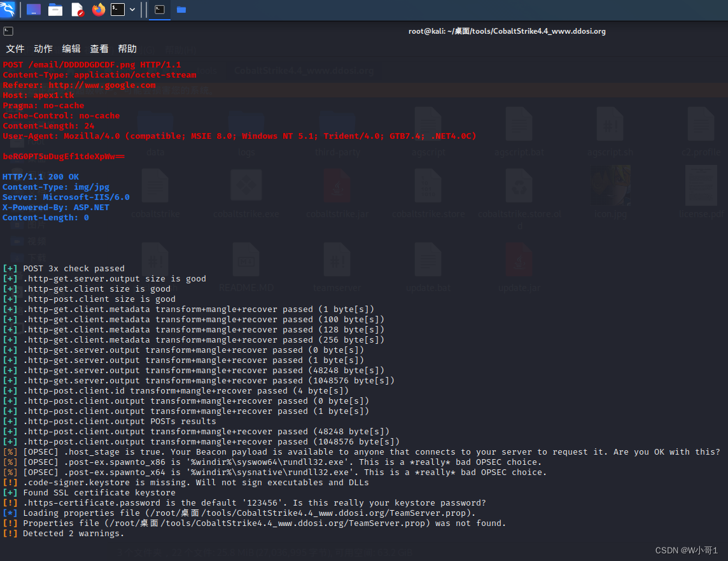This screenshot has width=728, height=561.
Task: Switch to the file manager task button
Action: tap(181, 10)
